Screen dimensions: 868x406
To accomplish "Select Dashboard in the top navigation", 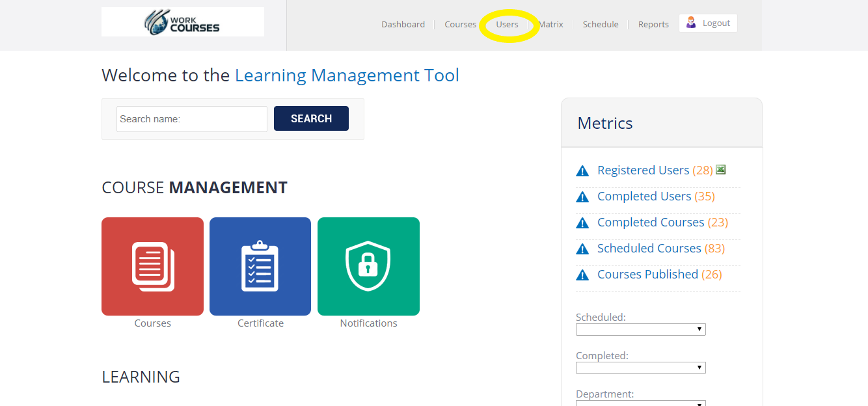I will coord(403,25).
